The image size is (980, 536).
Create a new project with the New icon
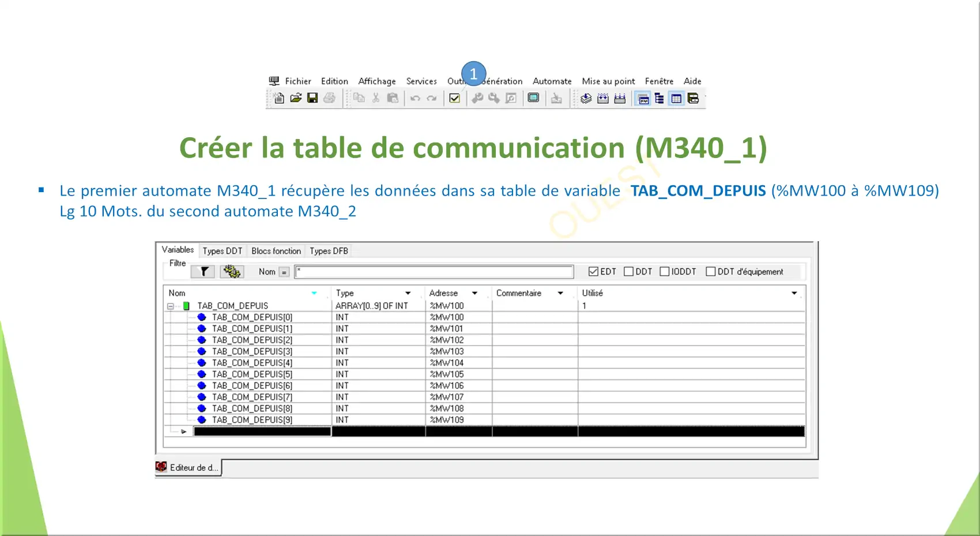[x=279, y=98]
